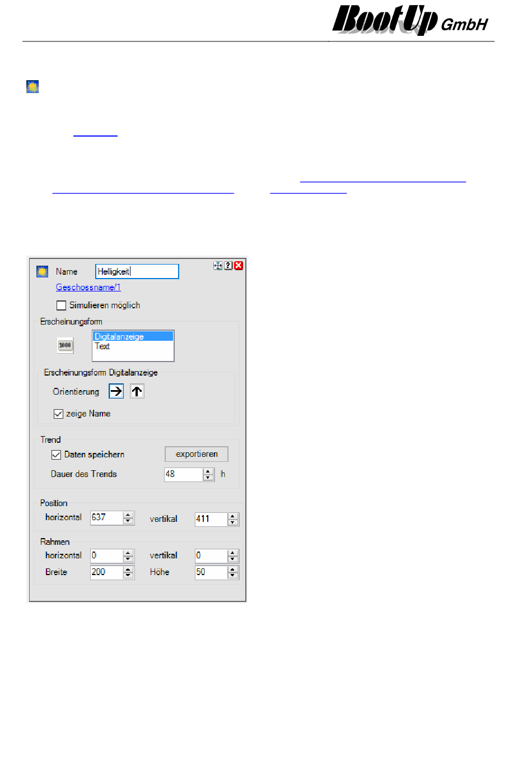
Task: Decrease Position horizontal with down arrow
Action: coord(128,521)
